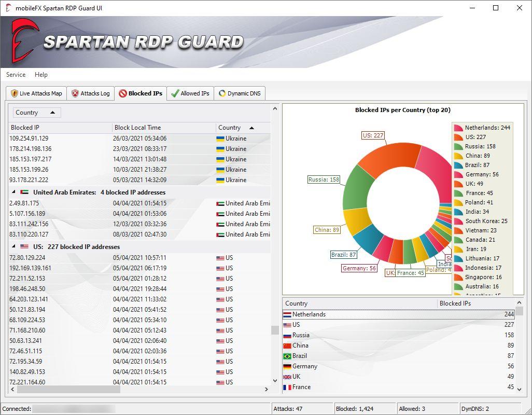Viewport: 532px width, 415px height.
Task: Click the US flag in group header
Action: (x=24, y=247)
